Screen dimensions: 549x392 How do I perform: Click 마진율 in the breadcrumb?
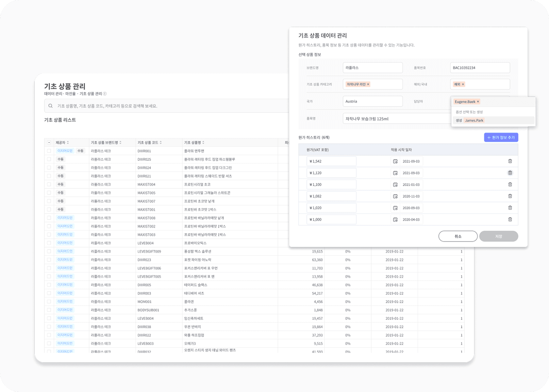point(70,94)
